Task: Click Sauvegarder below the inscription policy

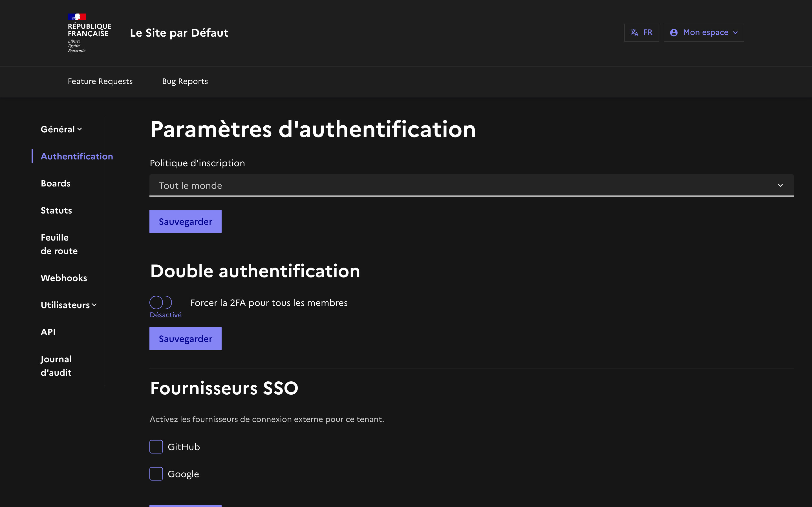Action: [x=185, y=221]
